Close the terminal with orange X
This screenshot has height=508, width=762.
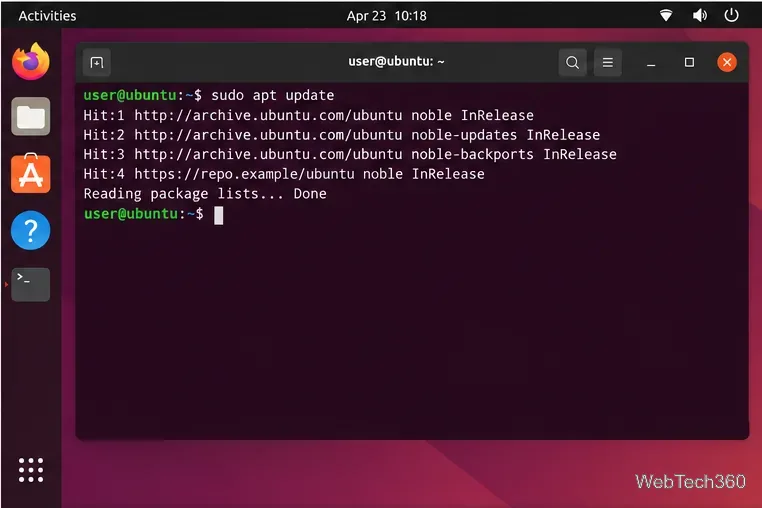coord(727,62)
